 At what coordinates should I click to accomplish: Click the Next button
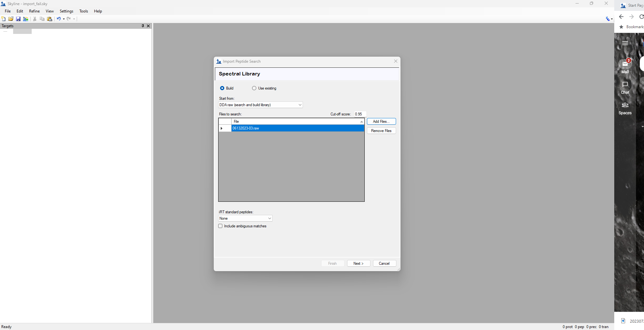click(358, 263)
